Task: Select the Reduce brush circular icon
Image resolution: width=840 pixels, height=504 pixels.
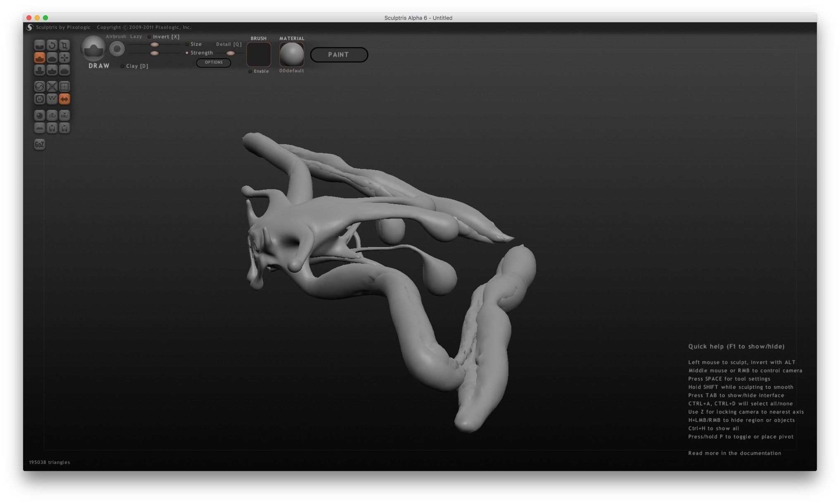Action: pyautogui.click(x=39, y=86)
